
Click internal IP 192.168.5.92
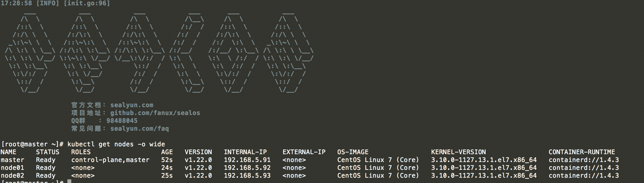[x=247, y=168]
